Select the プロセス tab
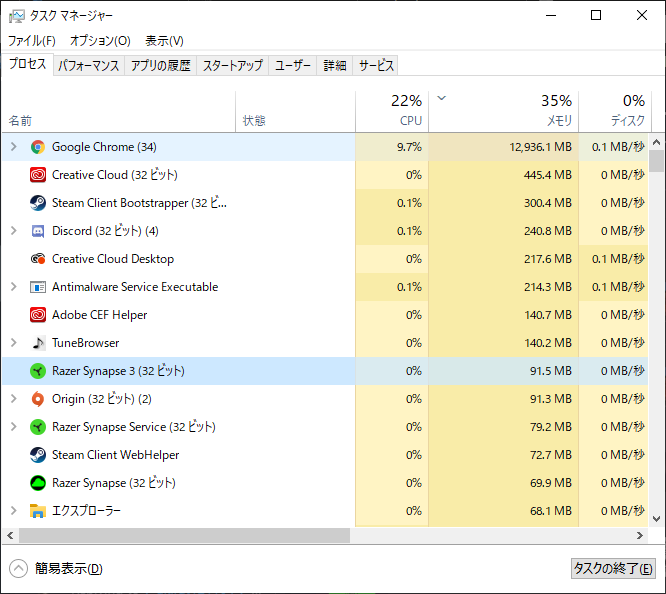Image resolution: width=666 pixels, height=594 pixels. click(28, 64)
